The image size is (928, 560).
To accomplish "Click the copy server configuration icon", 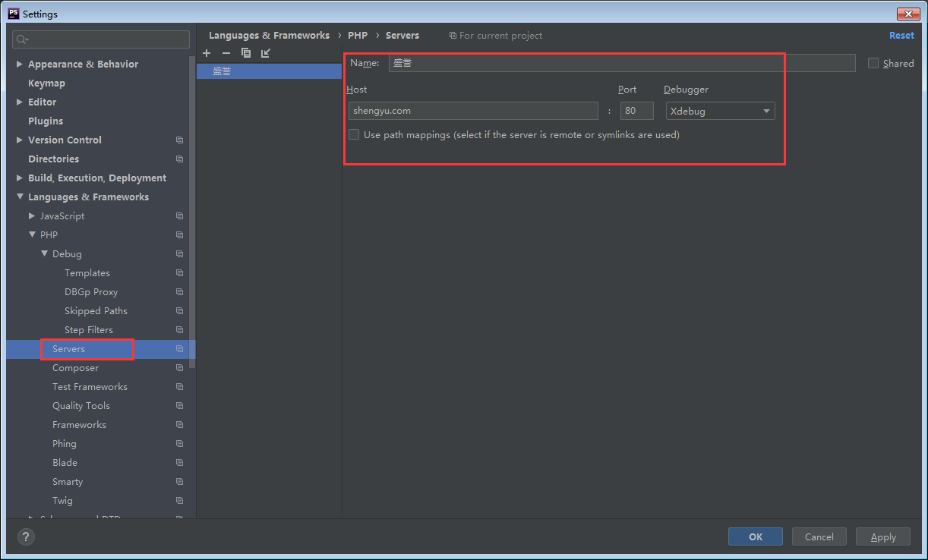I will (x=245, y=53).
